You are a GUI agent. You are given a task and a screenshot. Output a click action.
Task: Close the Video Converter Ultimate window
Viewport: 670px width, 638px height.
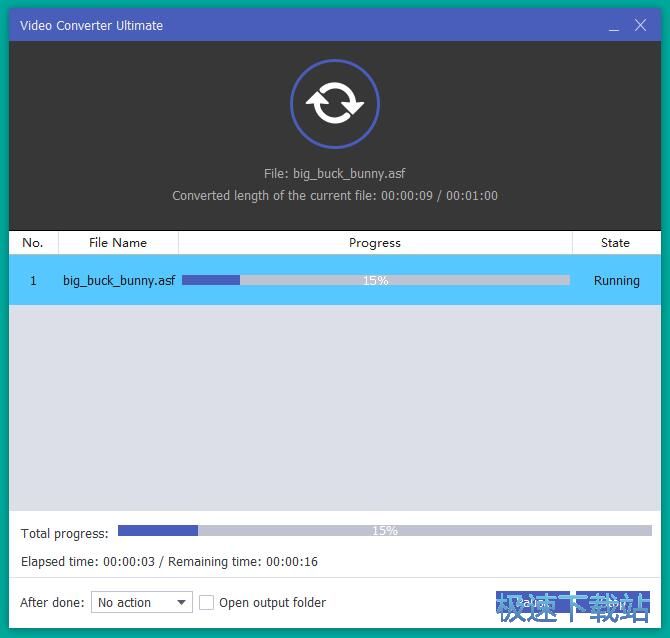pyautogui.click(x=640, y=25)
